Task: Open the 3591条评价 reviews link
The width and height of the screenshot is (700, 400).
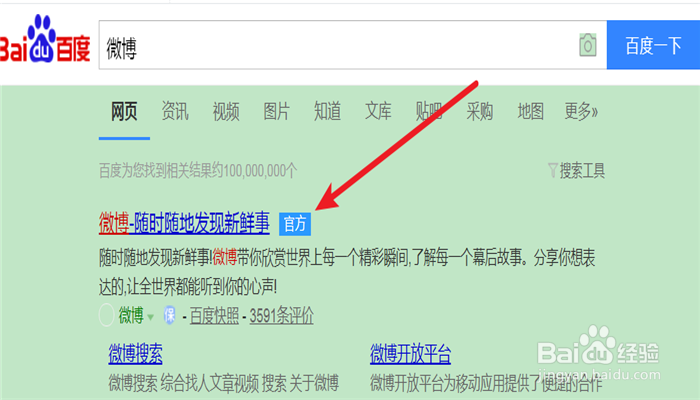Action: click(x=281, y=316)
